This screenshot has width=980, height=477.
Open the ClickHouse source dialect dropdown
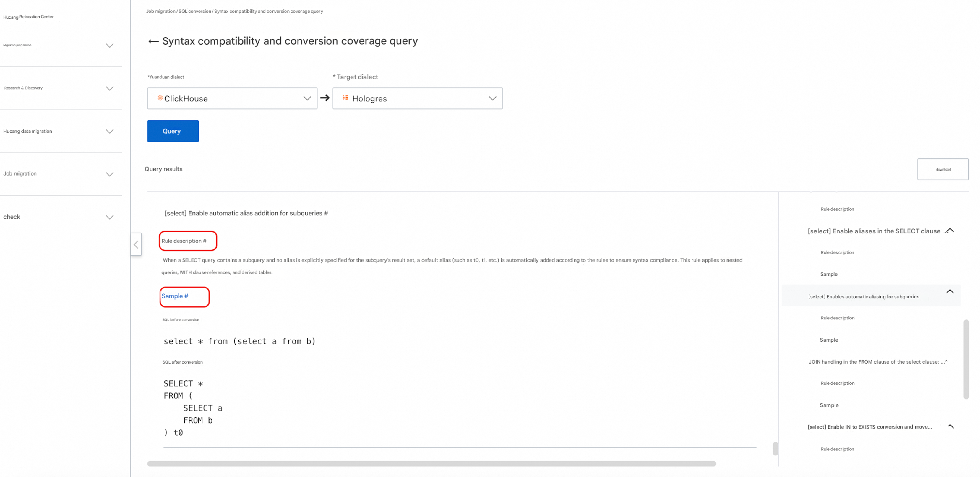232,98
